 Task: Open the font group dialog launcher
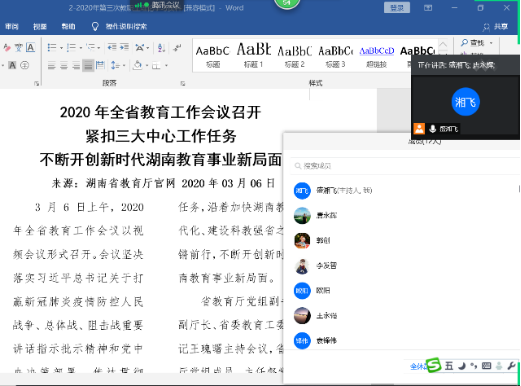(36, 83)
